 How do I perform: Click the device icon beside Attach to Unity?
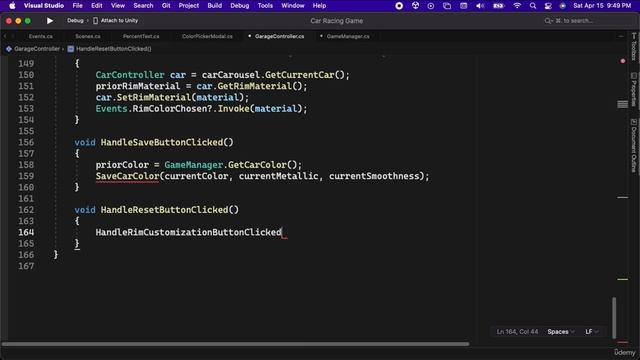coord(95,20)
